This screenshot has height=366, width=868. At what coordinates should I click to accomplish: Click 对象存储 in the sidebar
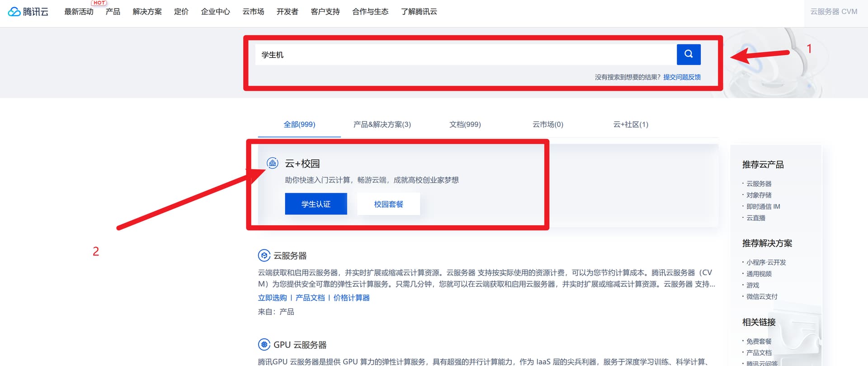[759, 195]
